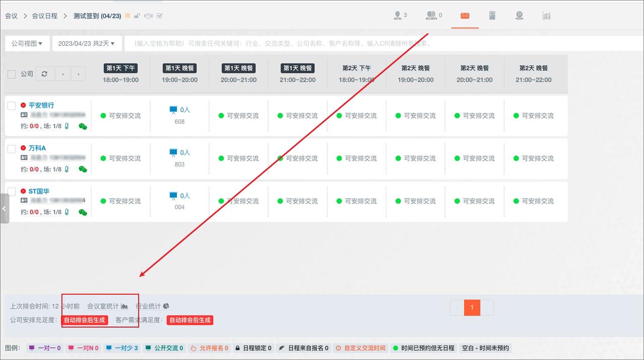The image size is (644, 360).
Task: Open the 公司视图 dropdown
Action: click(x=27, y=44)
